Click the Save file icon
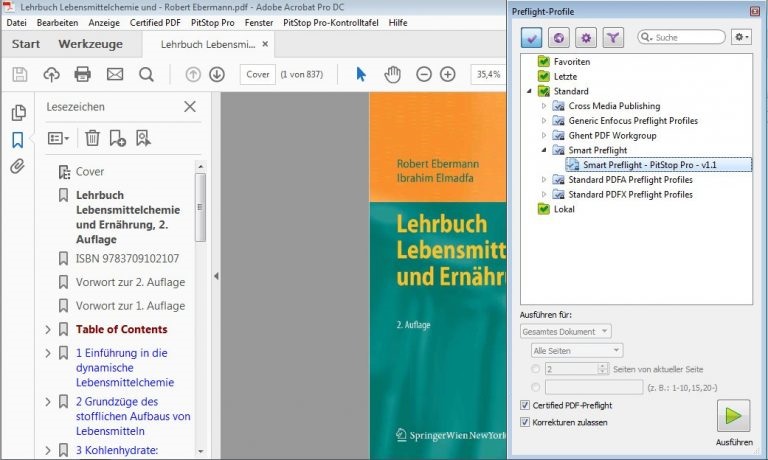 tap(20, 74)
